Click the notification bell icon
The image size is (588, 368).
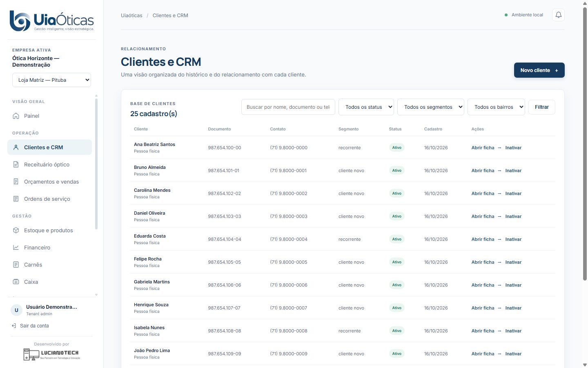(x=558, y=15)
